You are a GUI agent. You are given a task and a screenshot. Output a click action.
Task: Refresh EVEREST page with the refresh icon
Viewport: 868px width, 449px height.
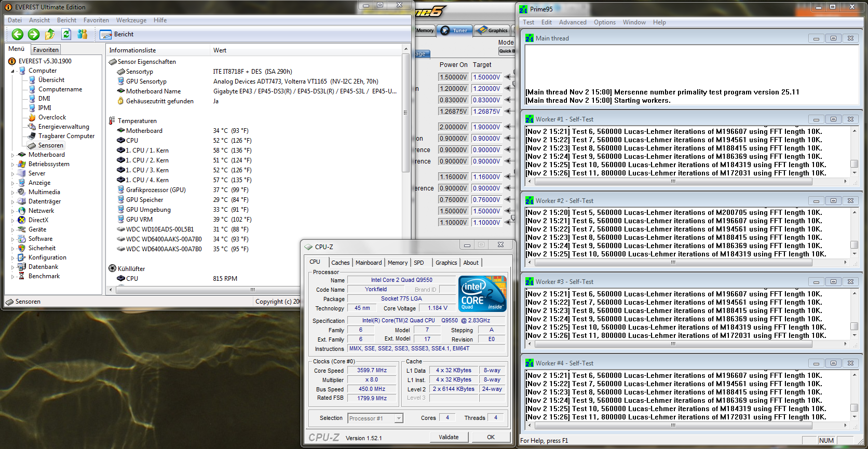click(x=66, y=34)
